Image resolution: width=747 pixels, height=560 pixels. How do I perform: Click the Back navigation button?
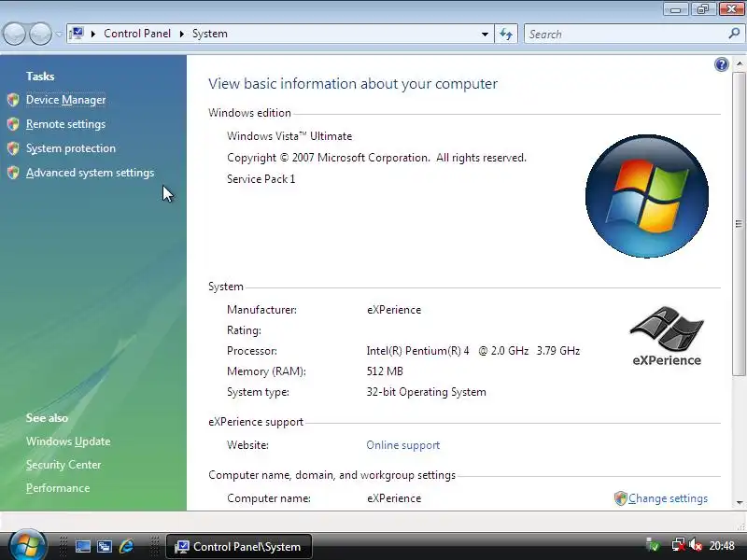(14, 34)
